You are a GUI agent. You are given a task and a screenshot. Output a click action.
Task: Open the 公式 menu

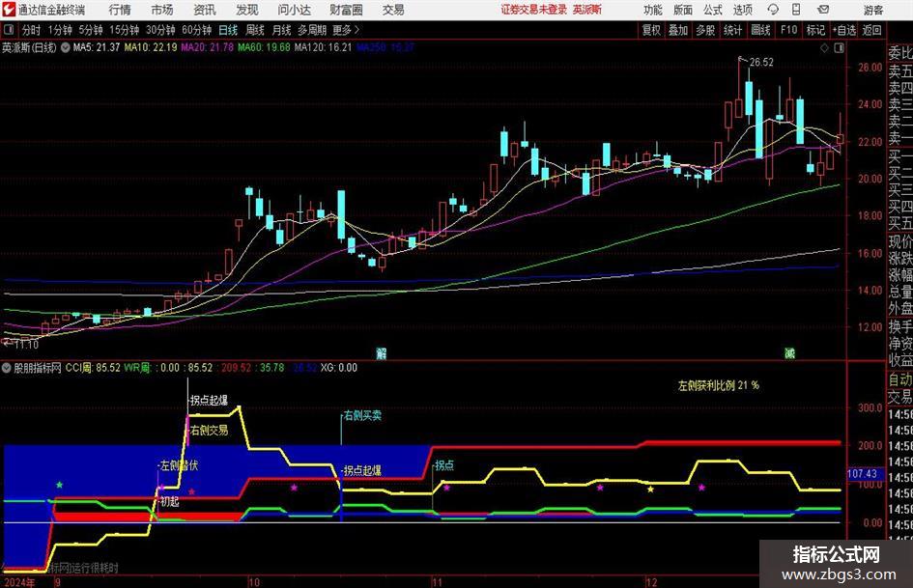713,10
